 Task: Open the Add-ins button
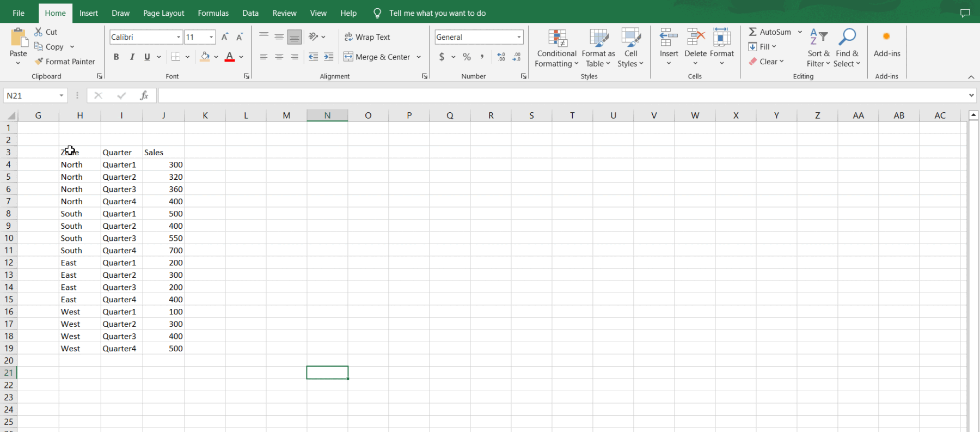point(886,44)
